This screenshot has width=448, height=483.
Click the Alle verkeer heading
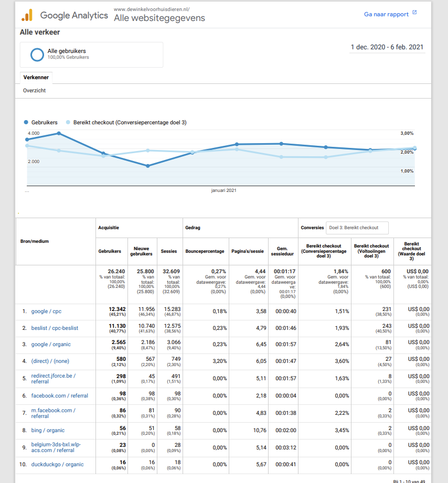pyautogui.click(x=40, y=33)
